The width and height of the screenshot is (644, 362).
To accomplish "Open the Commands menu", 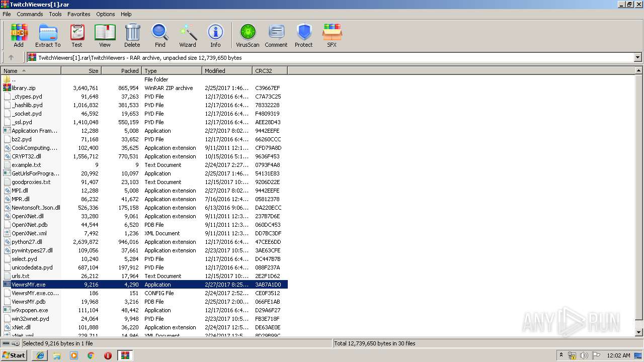I will click(30, 14).
